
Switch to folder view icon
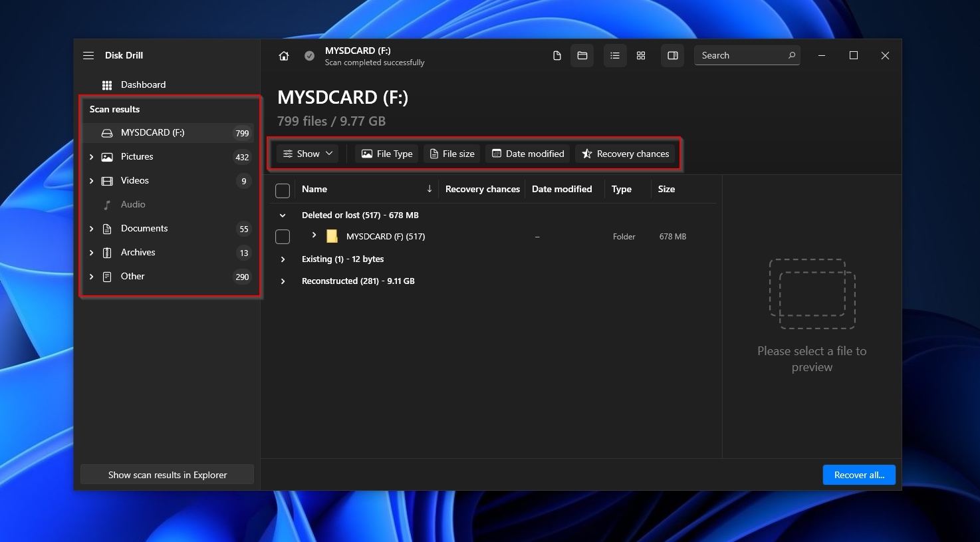pos(582,56)
